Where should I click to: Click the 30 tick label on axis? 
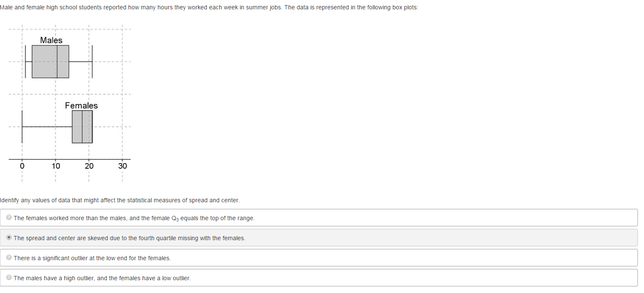coord(123,166)
